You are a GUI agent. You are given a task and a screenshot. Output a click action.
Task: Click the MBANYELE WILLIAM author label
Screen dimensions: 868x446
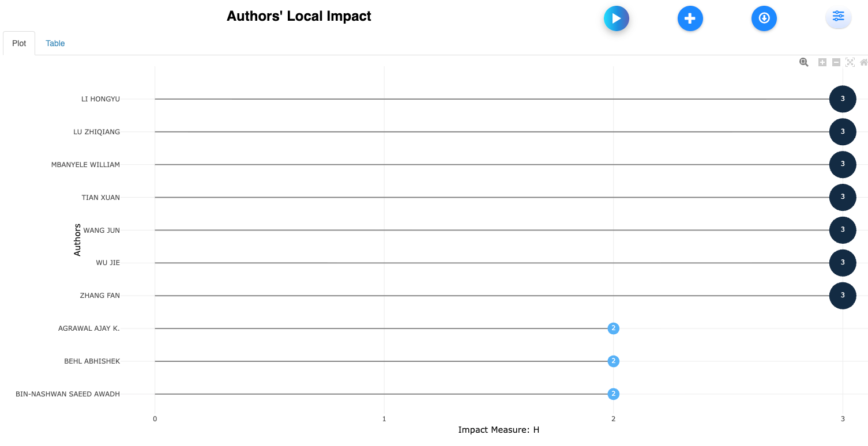point(85,165)
